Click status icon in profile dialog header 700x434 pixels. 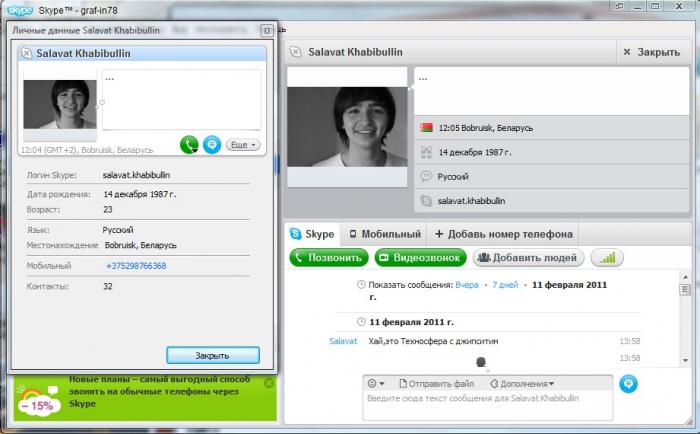coord(27,54)
